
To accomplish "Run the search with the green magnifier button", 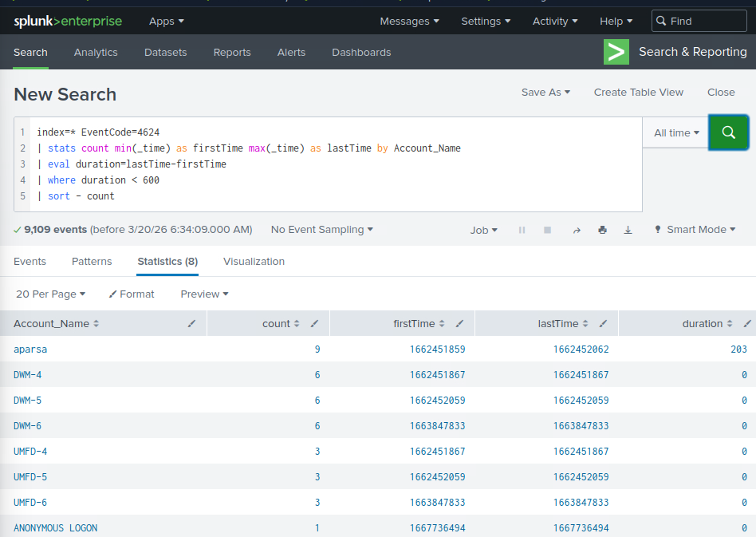I will tap(728, 132).
